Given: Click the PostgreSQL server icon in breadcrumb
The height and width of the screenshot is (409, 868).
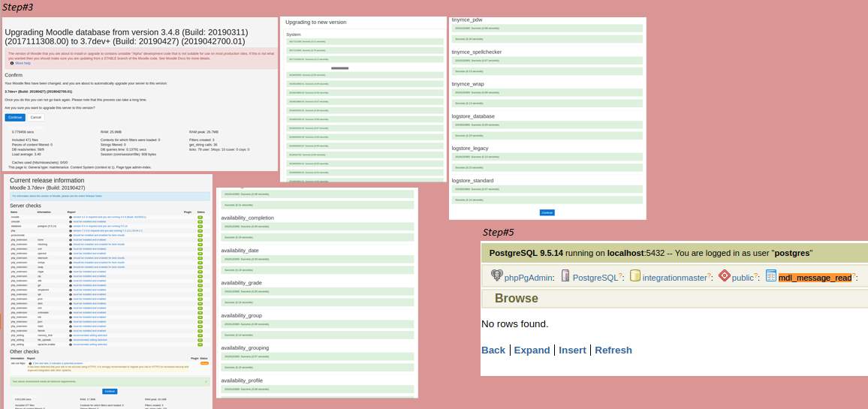Looking at the screenshot, I should [565, 275].
